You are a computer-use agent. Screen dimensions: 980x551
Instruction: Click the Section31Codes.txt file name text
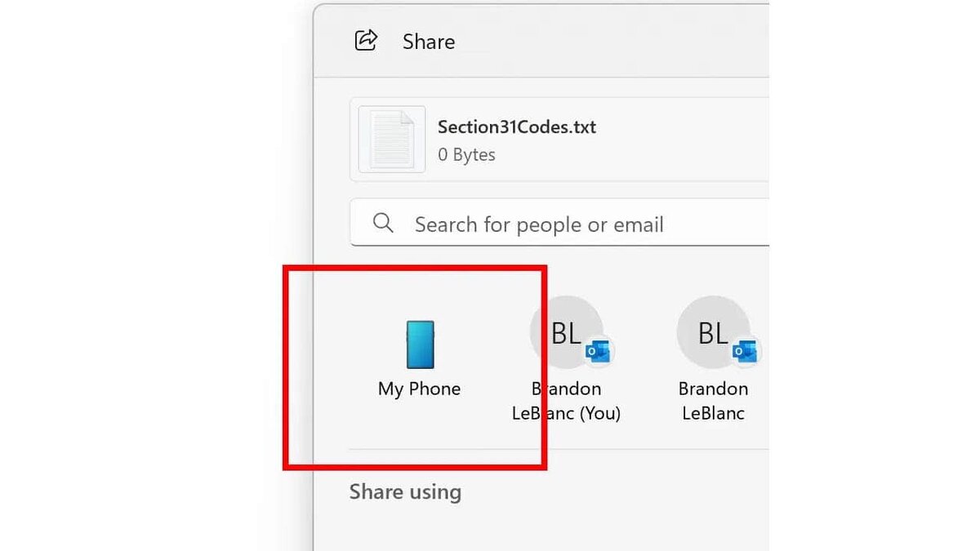[x=517, y=127]
